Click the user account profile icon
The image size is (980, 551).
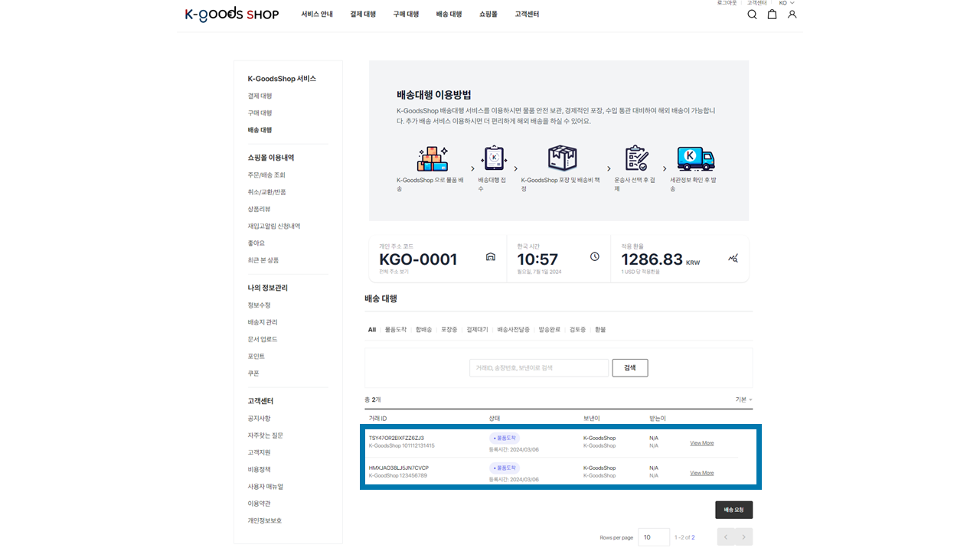point(792,15)
